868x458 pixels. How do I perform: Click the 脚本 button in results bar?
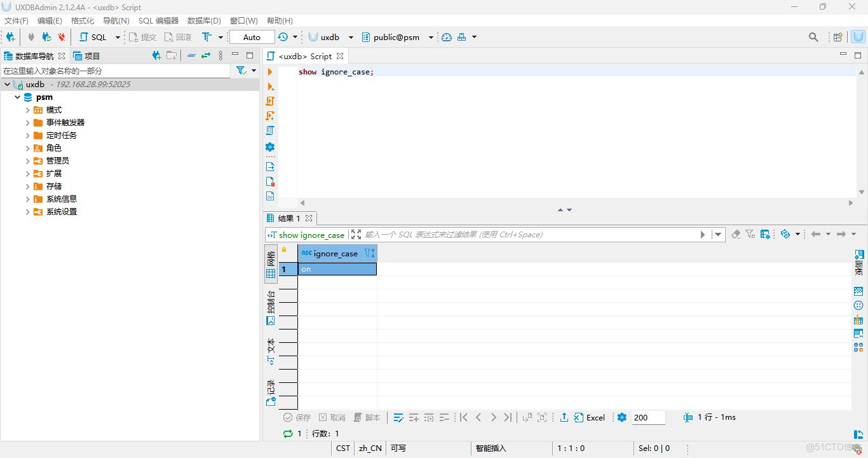tap(367, 417)
